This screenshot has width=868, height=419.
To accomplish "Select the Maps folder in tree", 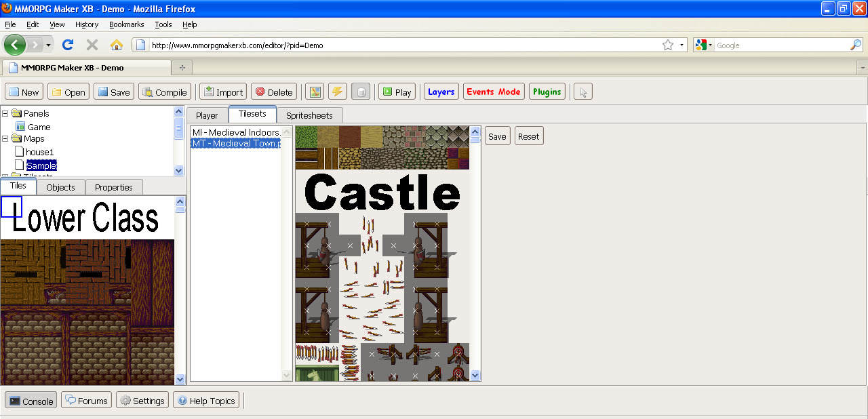I will (34, 139).
